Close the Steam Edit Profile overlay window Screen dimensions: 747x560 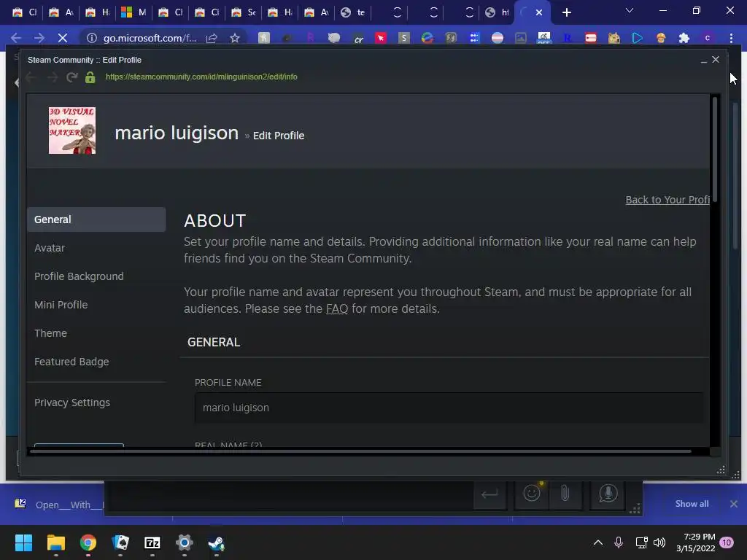716,60
